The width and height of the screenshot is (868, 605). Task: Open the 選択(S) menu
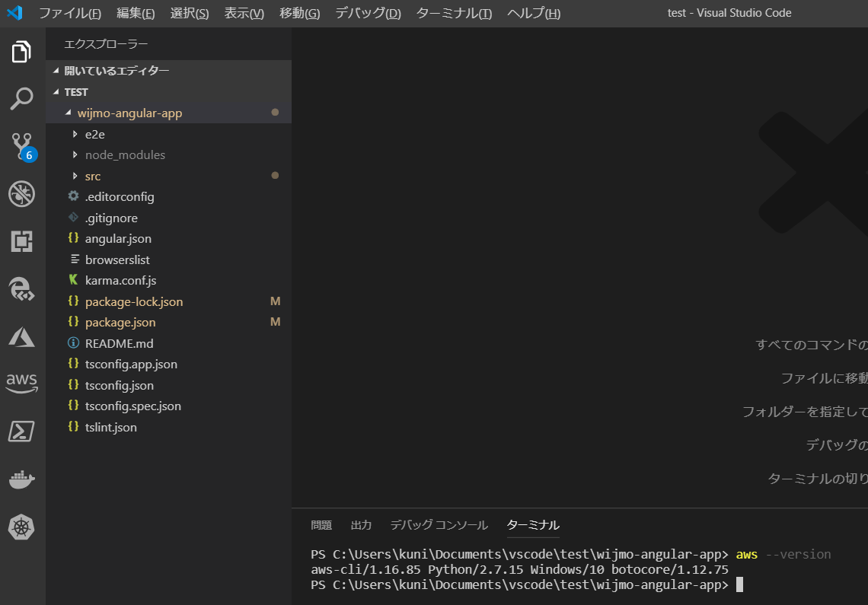190,13
